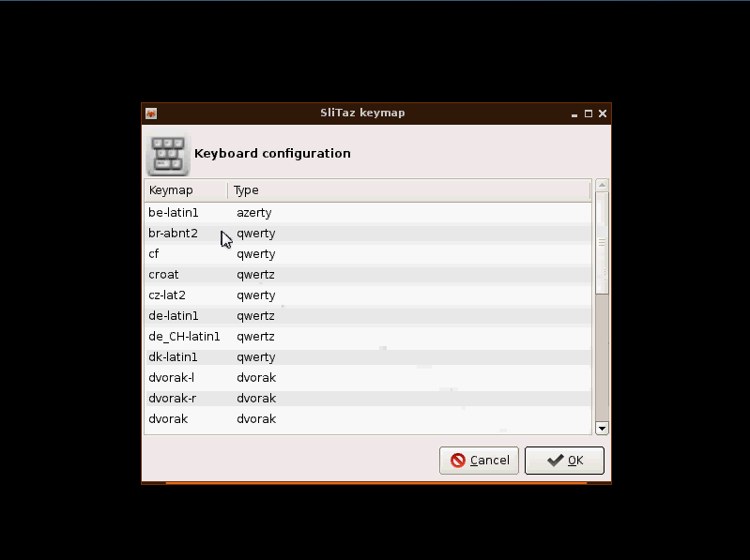
Task: Select the dvorak-l keymap row
Action: pyautogui.click(x=368, y=377)
